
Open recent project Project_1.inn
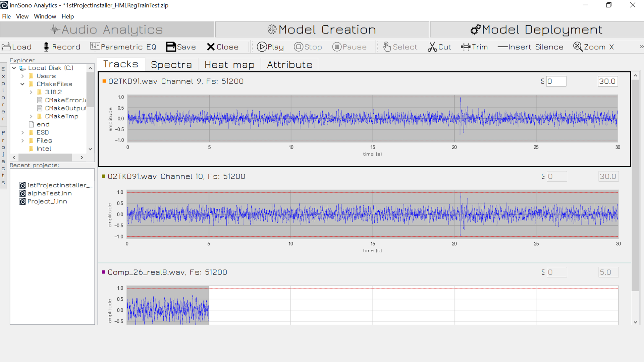click(x=43, y=201)
